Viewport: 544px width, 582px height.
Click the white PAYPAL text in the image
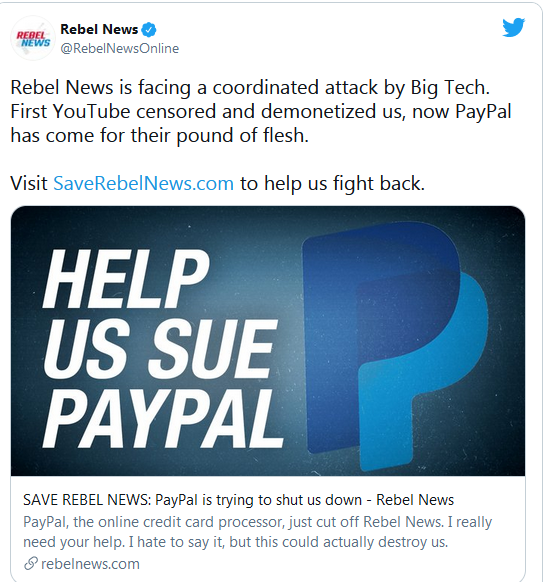[163, 419]
